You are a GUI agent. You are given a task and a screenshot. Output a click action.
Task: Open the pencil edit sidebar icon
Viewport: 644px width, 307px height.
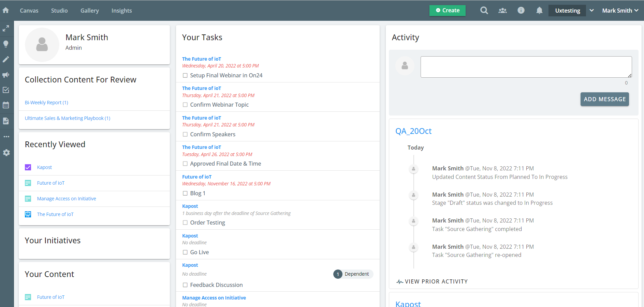[6, 59]
